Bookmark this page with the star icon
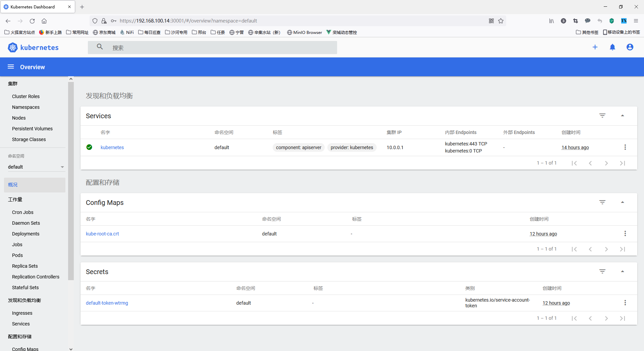Viewport: 644px width, 351px height. (501, 21)
